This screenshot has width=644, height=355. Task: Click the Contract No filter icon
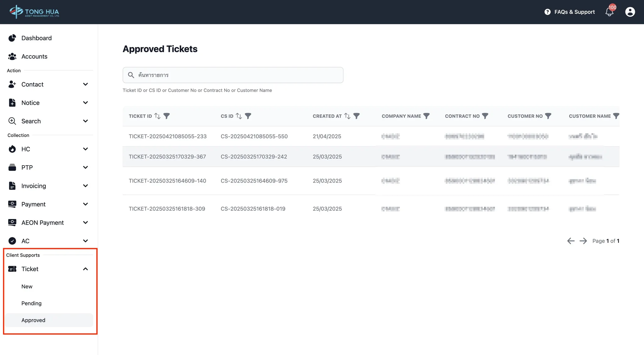pos(485,116)
